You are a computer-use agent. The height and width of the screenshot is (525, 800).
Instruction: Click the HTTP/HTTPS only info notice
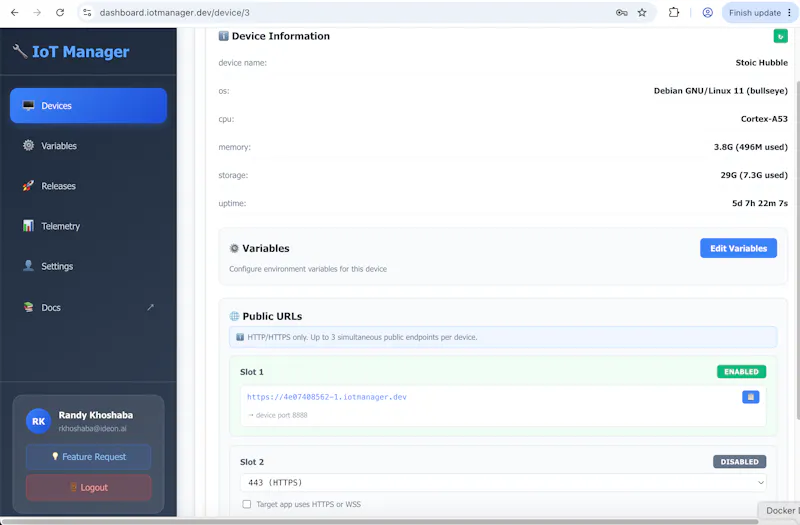pyautogui.click(x=503, y=337)
